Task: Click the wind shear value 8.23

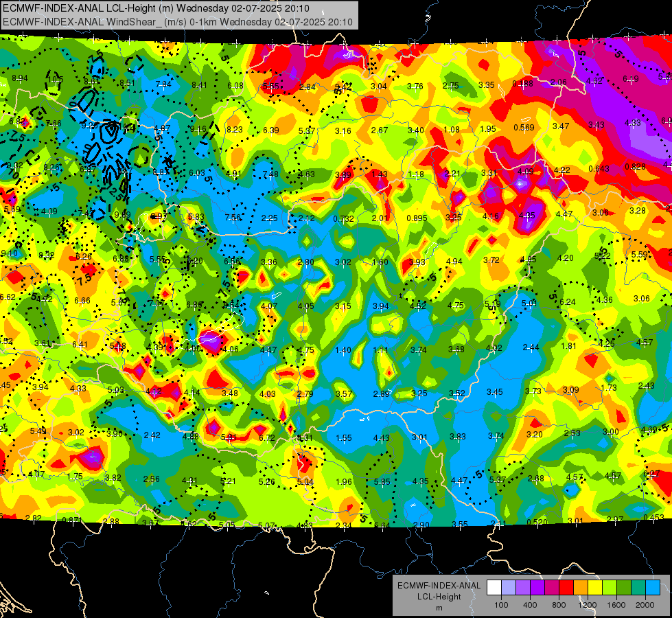Action: point(235,129)
